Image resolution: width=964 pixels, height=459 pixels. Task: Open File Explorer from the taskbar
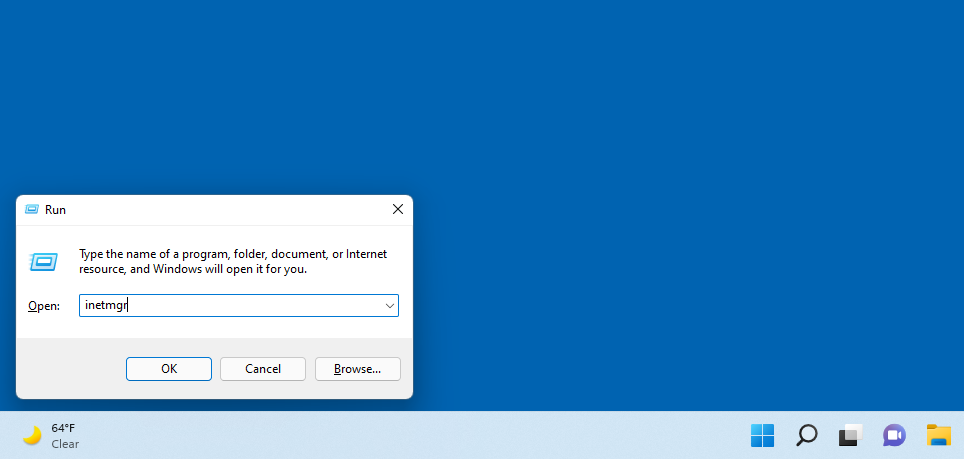tap(938, 435)
